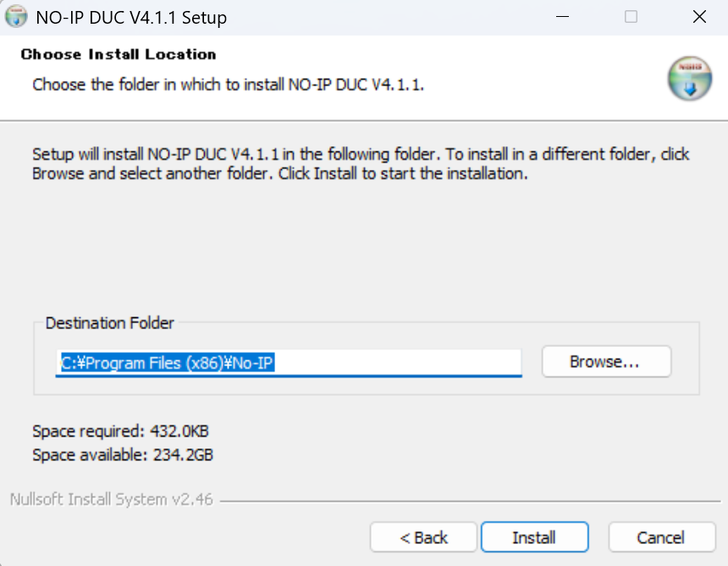This screenshot has height=566, width=728.
Task: Cancel the NO-IP DUC setup
Action: [660, 537]
